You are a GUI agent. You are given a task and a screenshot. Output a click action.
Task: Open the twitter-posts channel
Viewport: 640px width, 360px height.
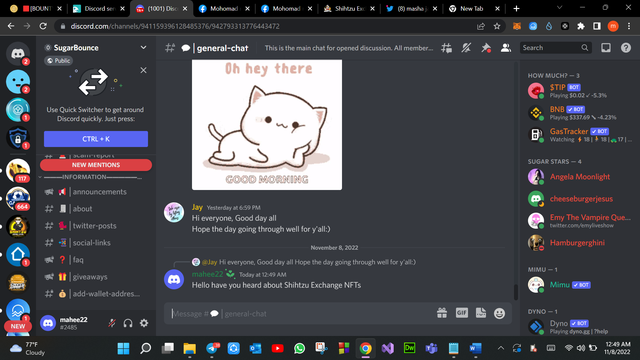tap(96, 226)
